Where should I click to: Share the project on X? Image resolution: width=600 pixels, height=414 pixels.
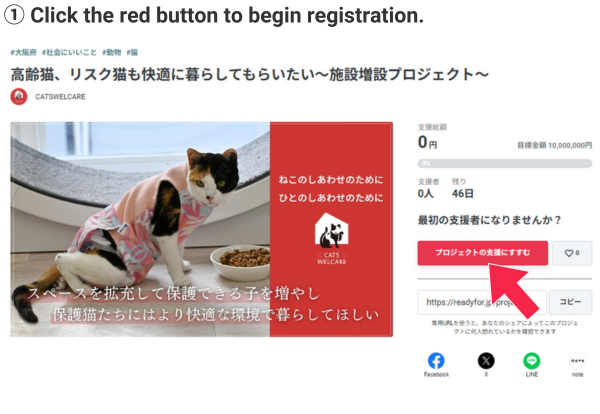(486, 361)
